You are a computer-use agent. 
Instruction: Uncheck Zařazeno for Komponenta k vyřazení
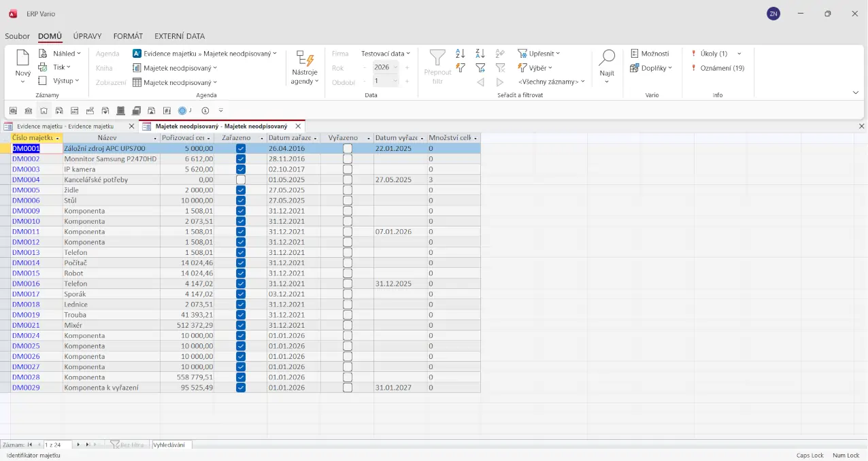241,388
